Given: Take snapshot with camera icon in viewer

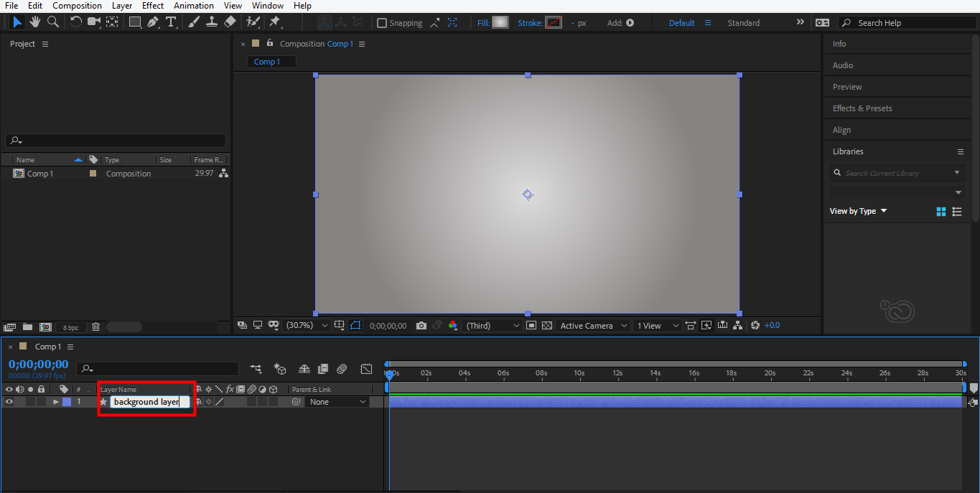Looking at the screenshot, I should (x=421, y=326).
